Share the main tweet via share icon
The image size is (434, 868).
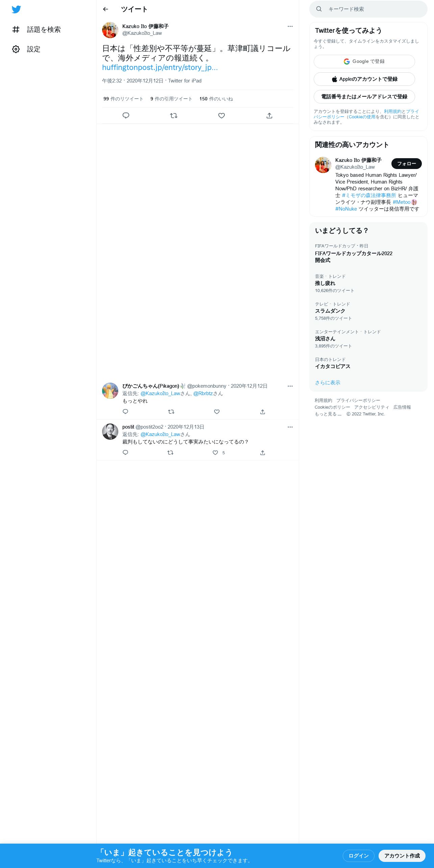point(269,116)
